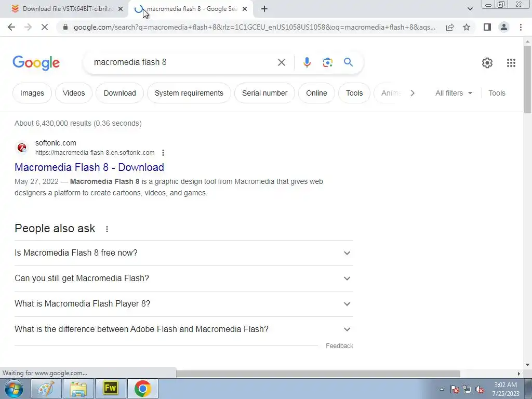Show more filter chips with the arrow

(x=412, y=93)
